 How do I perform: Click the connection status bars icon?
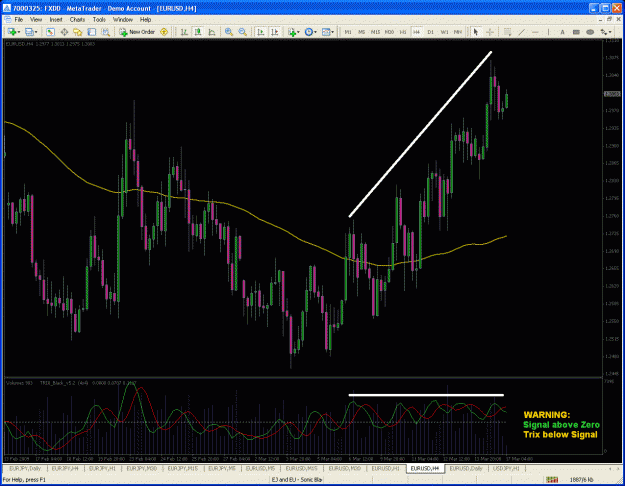pos(552,480)
